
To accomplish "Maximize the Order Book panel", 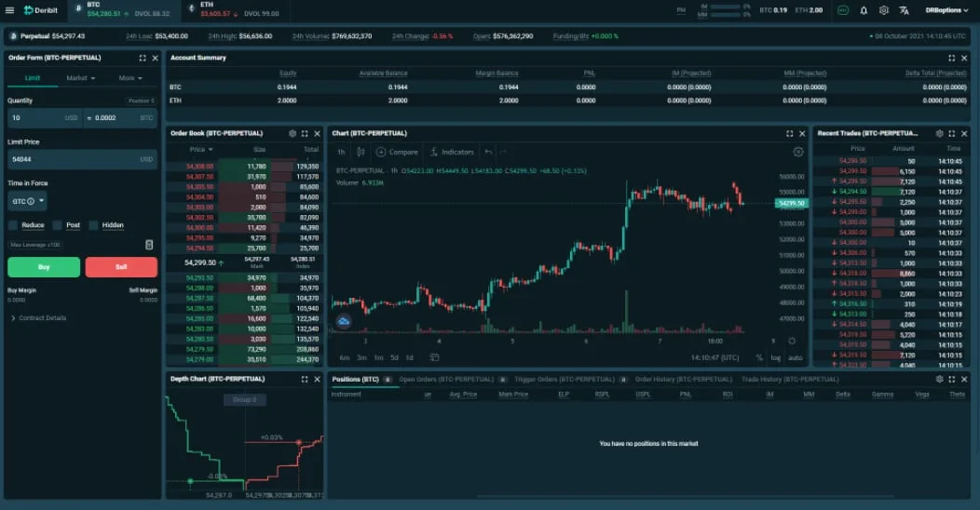I will coord(305,134).
